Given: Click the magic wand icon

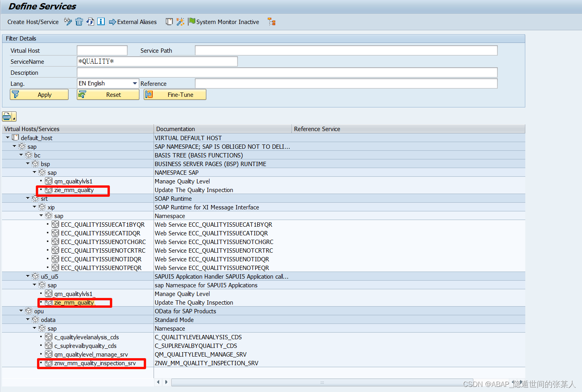Looking at the screenshot, I should (x=180, y=22).
